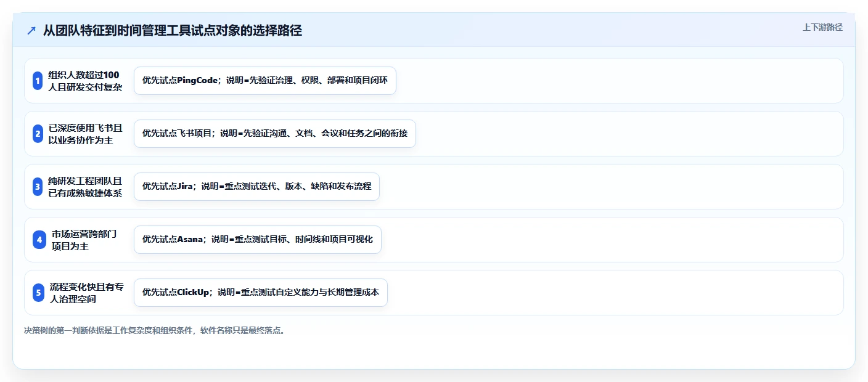Select condition 纯研发工程团队且已有成熟敏捷体系
This screenshot has height=382, width=868.
pyautogui.click(x=85, y=187)
